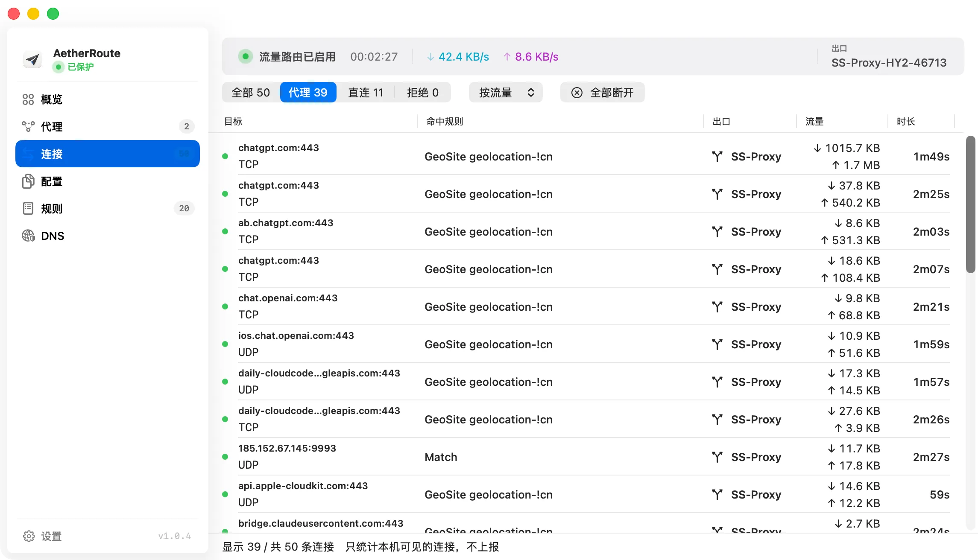
Task: Click the connection list vertical scrollbar
Action: (971, 204)
